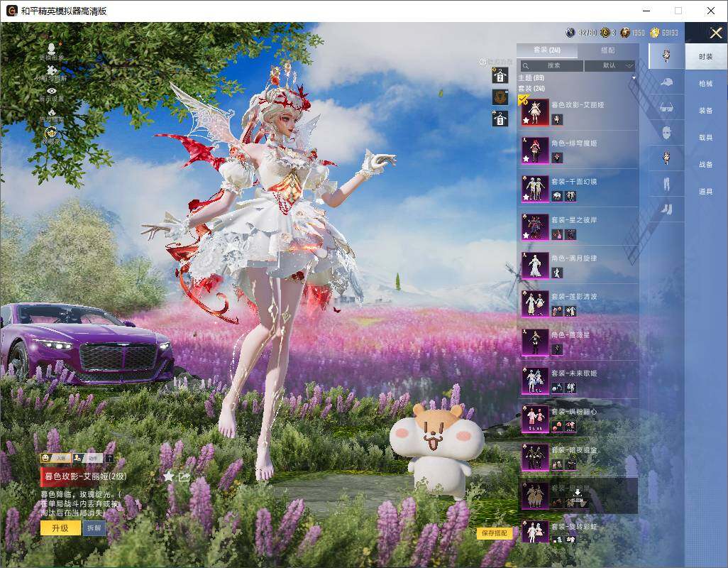Click the gold coin 69133 currency icon

pos(655,33)
